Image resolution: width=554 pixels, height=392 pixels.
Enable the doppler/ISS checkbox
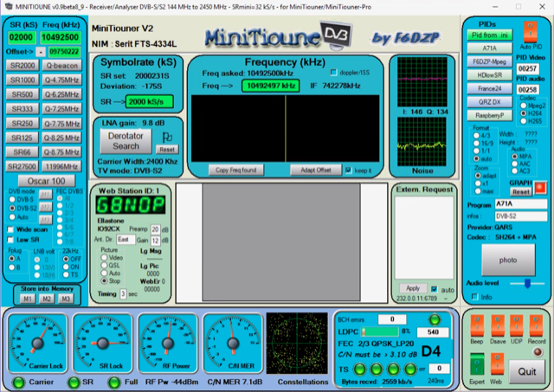point(333,73)
